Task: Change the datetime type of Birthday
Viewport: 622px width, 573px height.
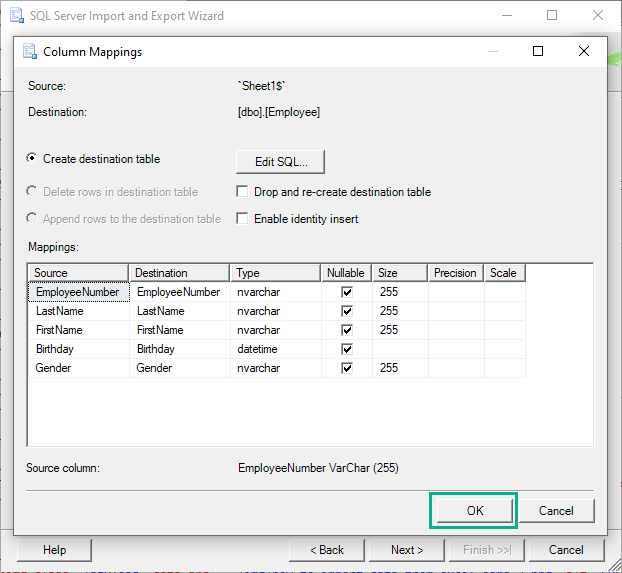Action: [276, 349]
